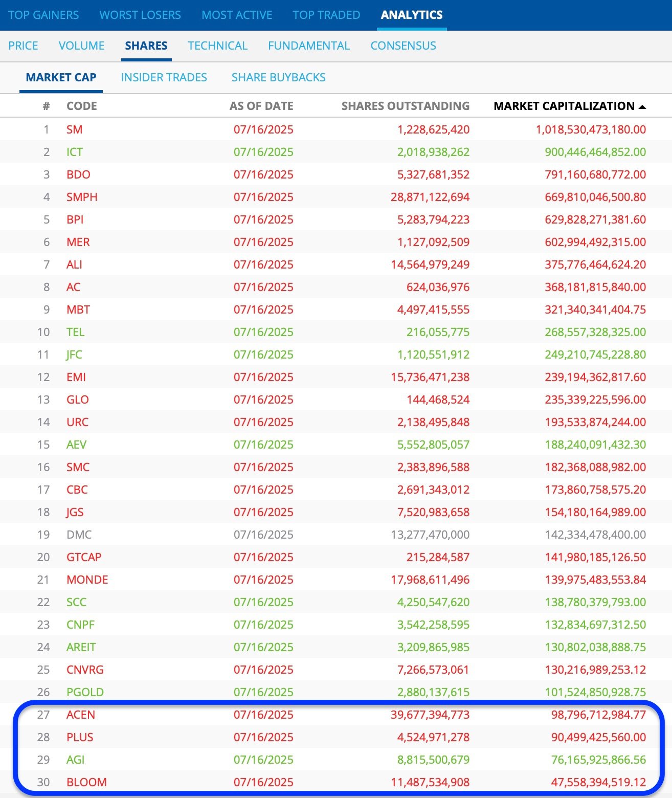Open stock code AEV
The height and width of the screenshot is (798, 672).
[x=76, y=445]
